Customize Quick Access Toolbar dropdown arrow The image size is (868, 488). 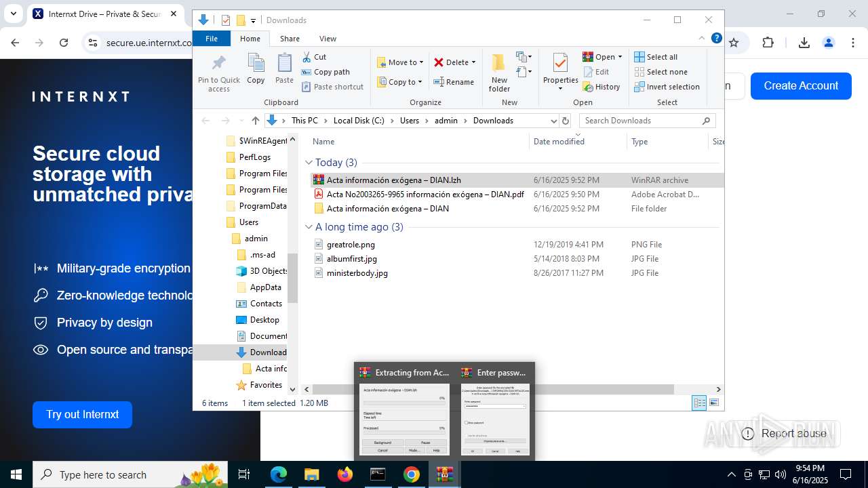[253, 20]
